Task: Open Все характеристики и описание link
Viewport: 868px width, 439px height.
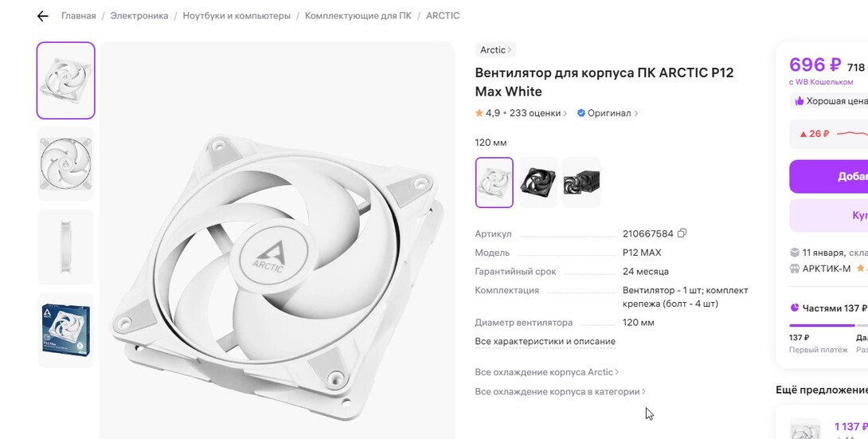Action: [x=545, y=342]
